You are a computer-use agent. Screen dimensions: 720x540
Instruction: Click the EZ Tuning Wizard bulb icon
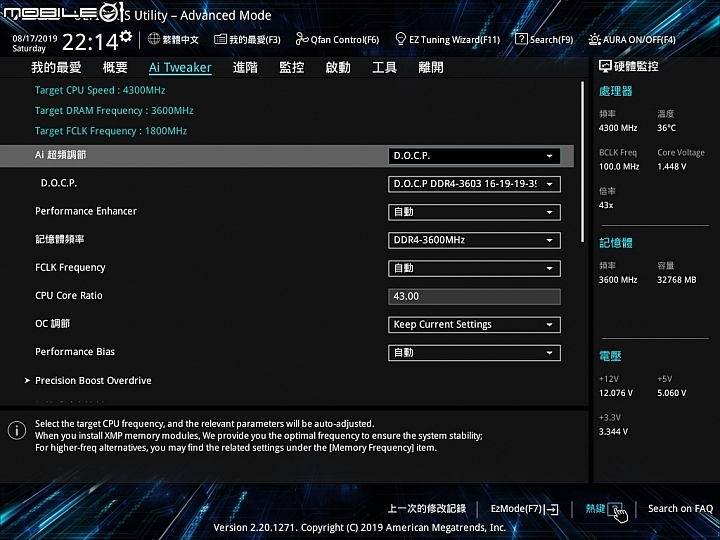point(400,39)
